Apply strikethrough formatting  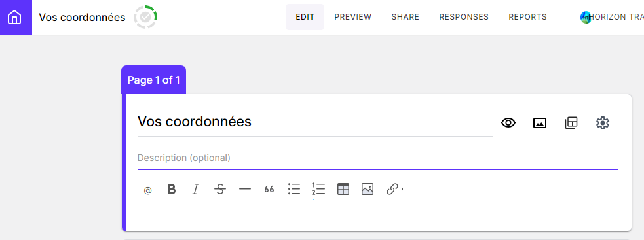coord(220,189)
